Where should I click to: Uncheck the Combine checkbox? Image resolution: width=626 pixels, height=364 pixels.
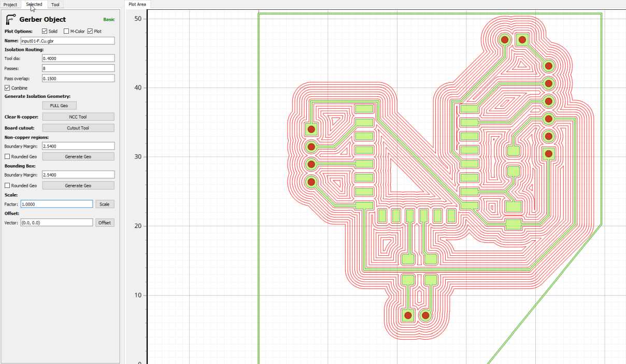(7, 88)
